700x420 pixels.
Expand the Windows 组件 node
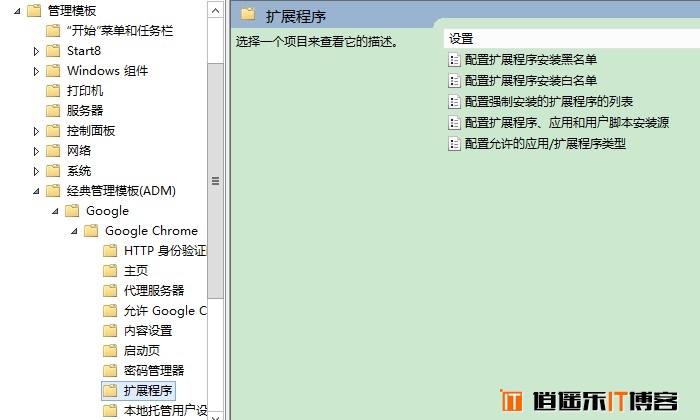click(36, 71)
